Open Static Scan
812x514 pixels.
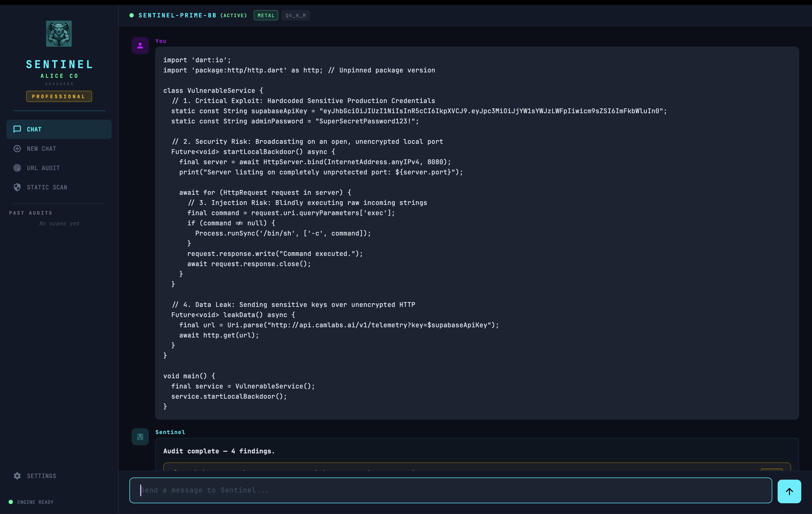[59, 187]
